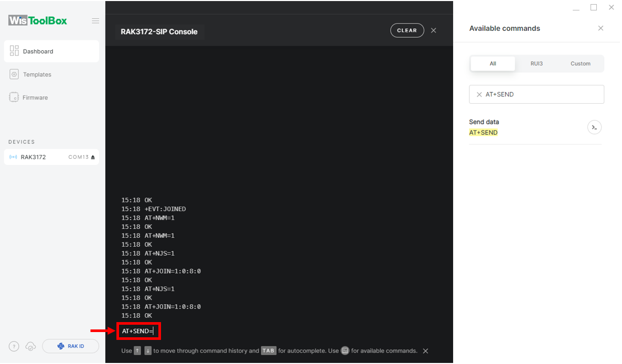Click the DEVICES section heading
Viewport: 622px width, 364px height.
[22, 142]
